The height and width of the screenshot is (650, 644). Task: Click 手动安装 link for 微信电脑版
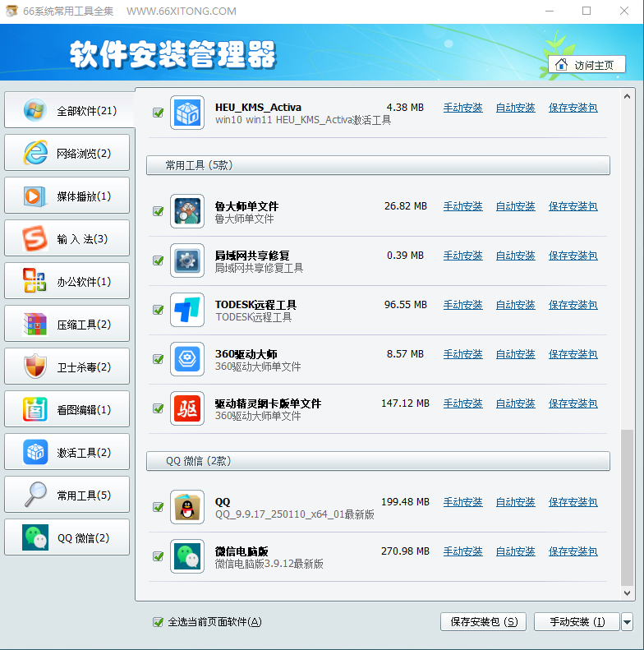click(463, 551)
